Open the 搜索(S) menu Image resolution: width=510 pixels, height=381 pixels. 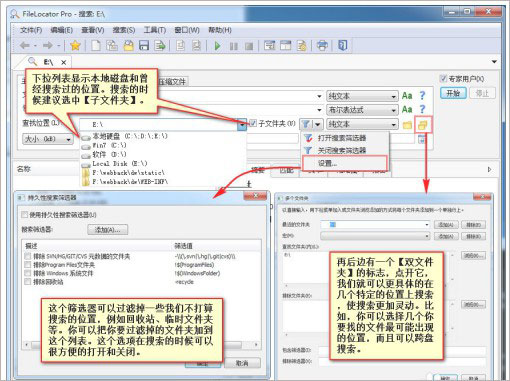pyautogui.click(x=124, y=30)
